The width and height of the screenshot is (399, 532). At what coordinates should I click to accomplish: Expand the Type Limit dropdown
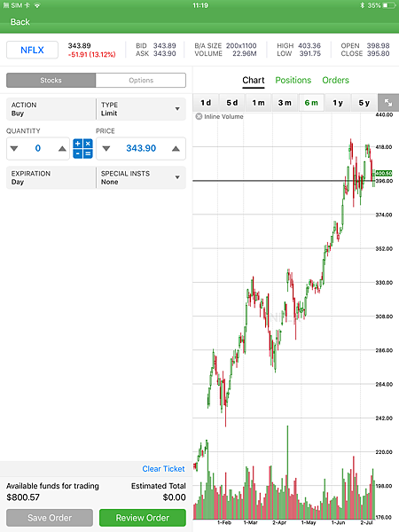[x=141, y=109]
